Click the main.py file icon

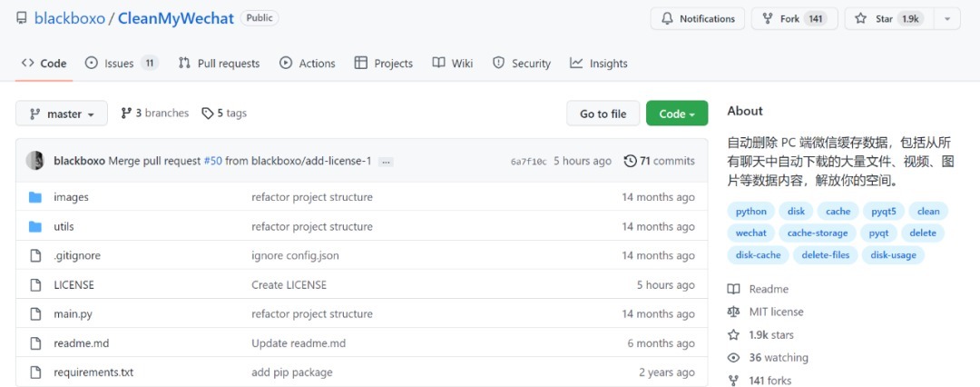click(x=35, y=313)
